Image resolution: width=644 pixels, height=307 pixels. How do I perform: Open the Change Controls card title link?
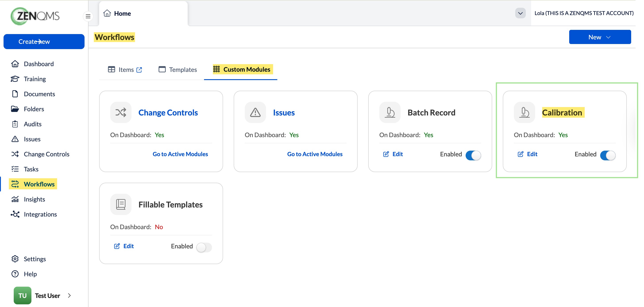168,112
